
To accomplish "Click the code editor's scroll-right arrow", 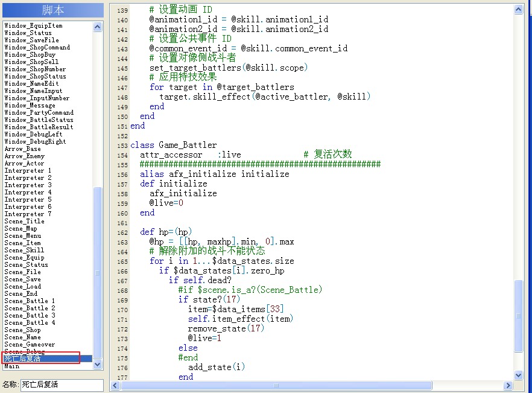I will pyautogui.click(x=508, y=386).
